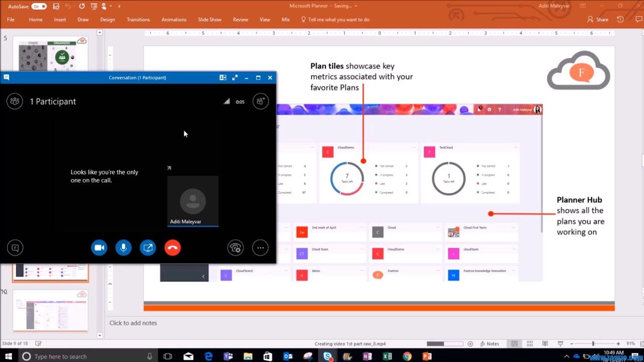Start presentation from beginning icon
The width and height of the screenshot is (644, 362).
tap(93, 7)
